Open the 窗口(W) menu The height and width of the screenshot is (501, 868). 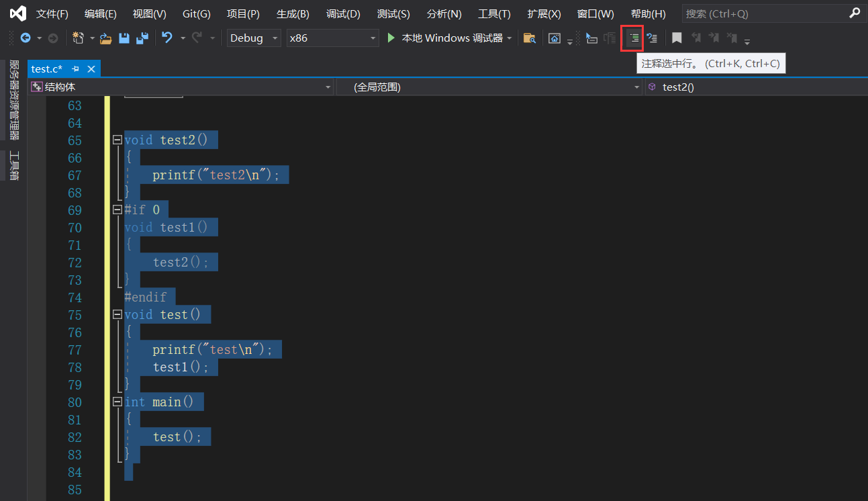coord(595,13)
